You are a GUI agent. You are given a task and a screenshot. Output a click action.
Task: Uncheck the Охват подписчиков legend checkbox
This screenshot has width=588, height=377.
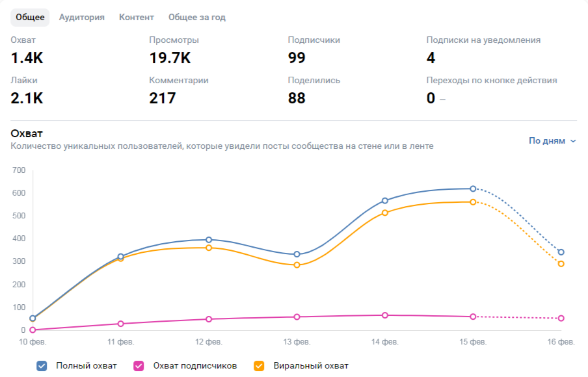coord(139,366)
